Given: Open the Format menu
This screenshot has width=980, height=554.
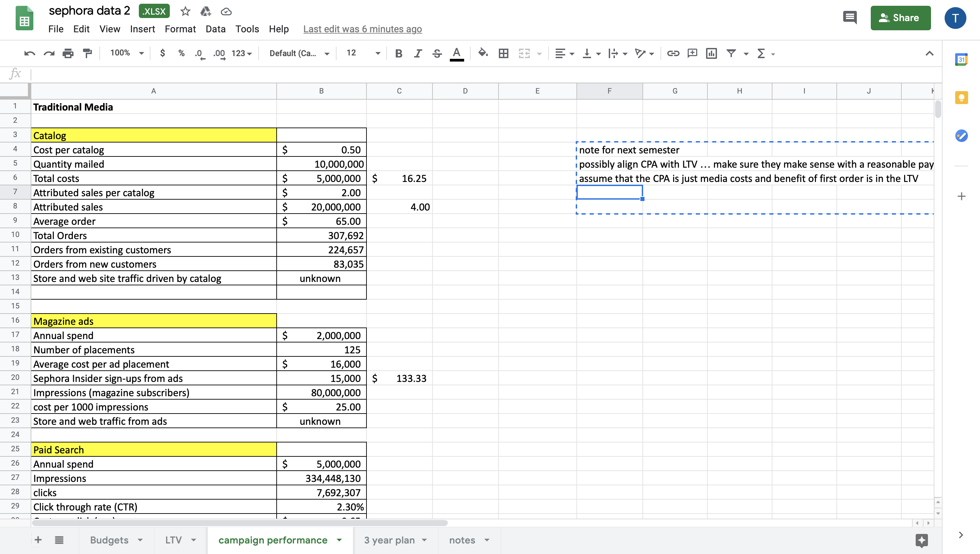Looking at the screenshot, I should (x=180, y=29).
